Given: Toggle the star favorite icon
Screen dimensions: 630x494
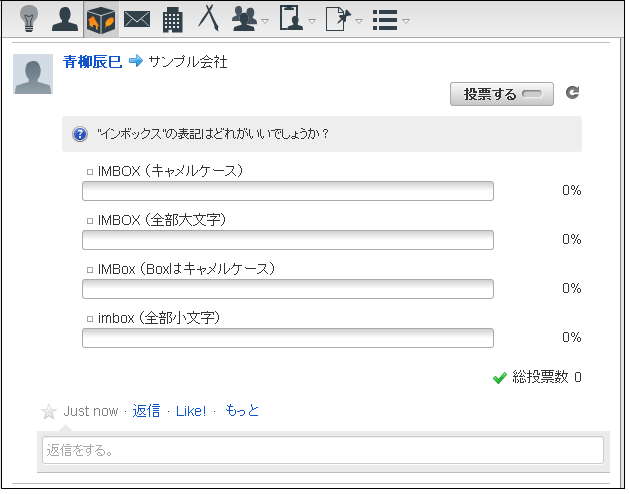Looking at the screenshot, I should (x=49, y=411).
